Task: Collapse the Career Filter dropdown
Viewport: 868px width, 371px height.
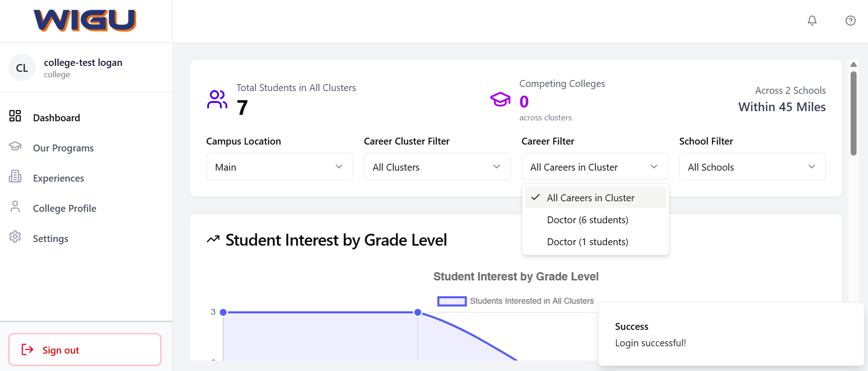Action: [595, 167]
